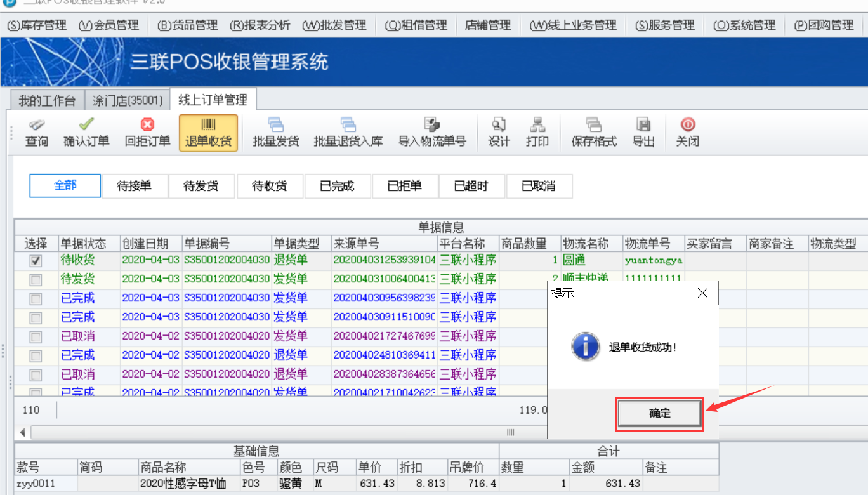Image resolution: width=868 pixels, height=495 pixels.
Task: Tick the checkbox of the first 已取消 row
Action: [36, 337]
